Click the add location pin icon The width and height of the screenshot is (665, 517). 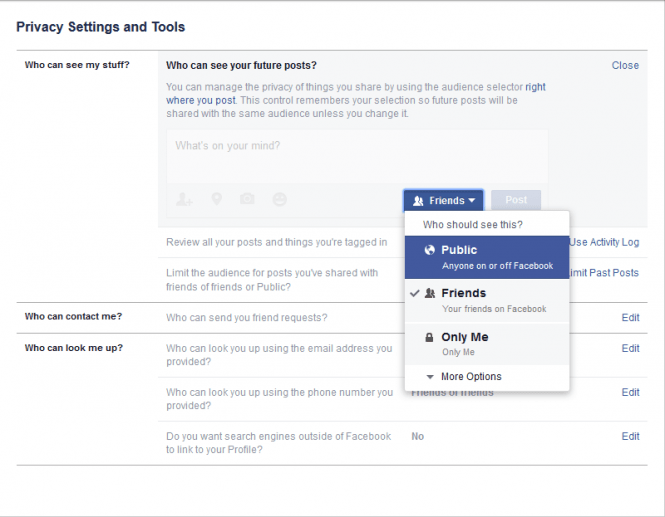tap(216, 200)
